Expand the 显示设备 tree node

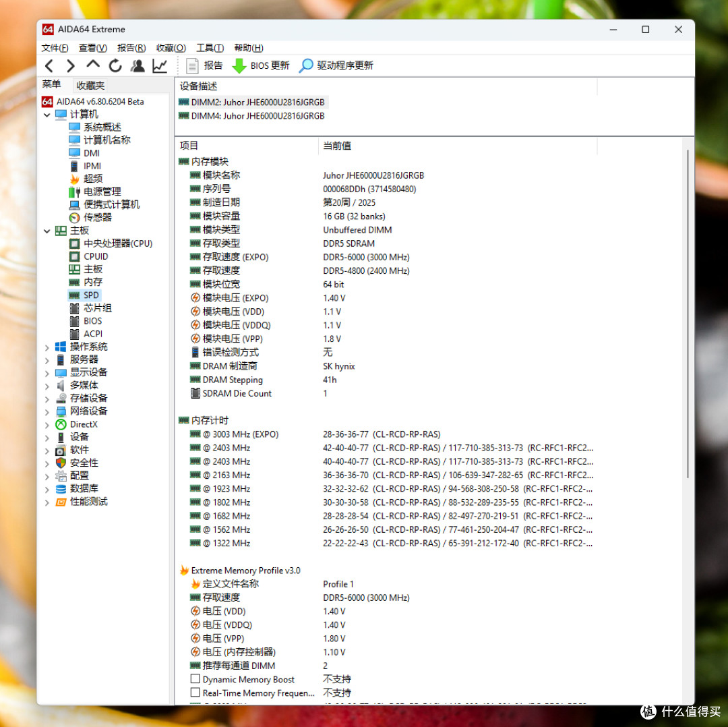[x=47, y=373]
